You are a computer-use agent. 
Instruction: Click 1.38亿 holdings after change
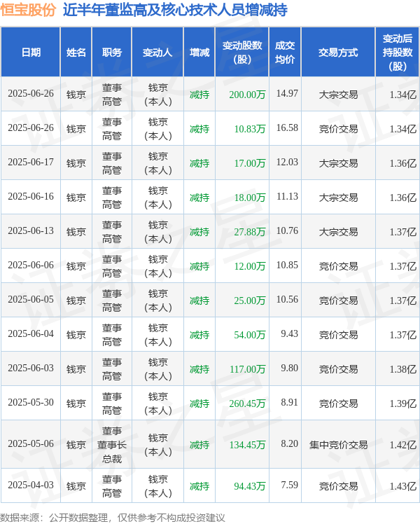coord(403,369)
